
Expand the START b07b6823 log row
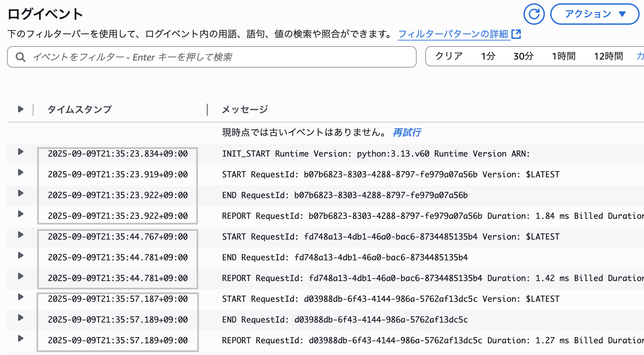tap(20, 173)
